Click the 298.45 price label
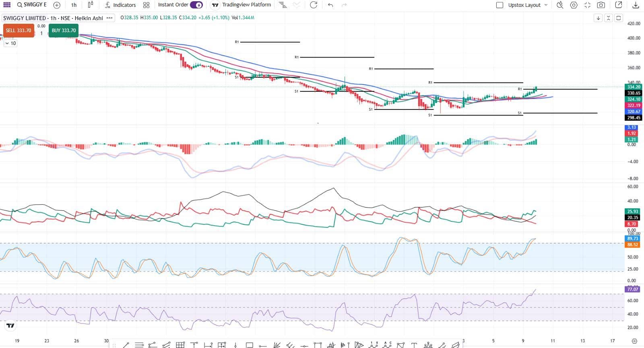The image size is (644, 348). click(634, 118)
